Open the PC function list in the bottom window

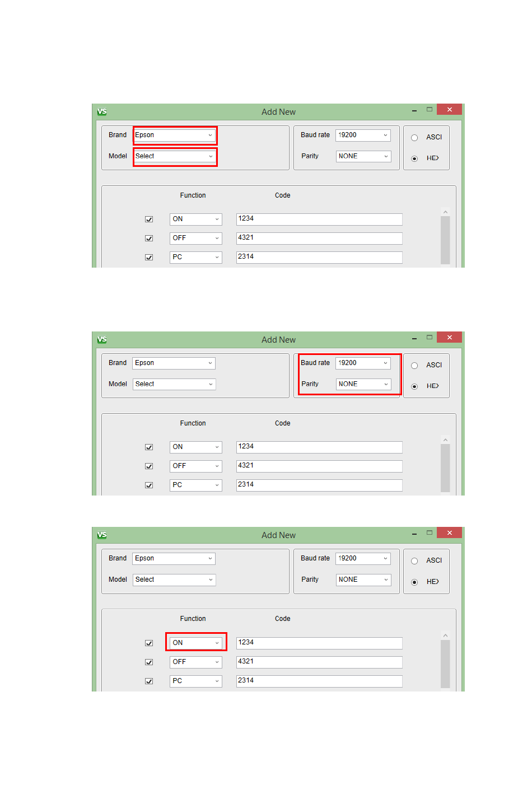196,681
